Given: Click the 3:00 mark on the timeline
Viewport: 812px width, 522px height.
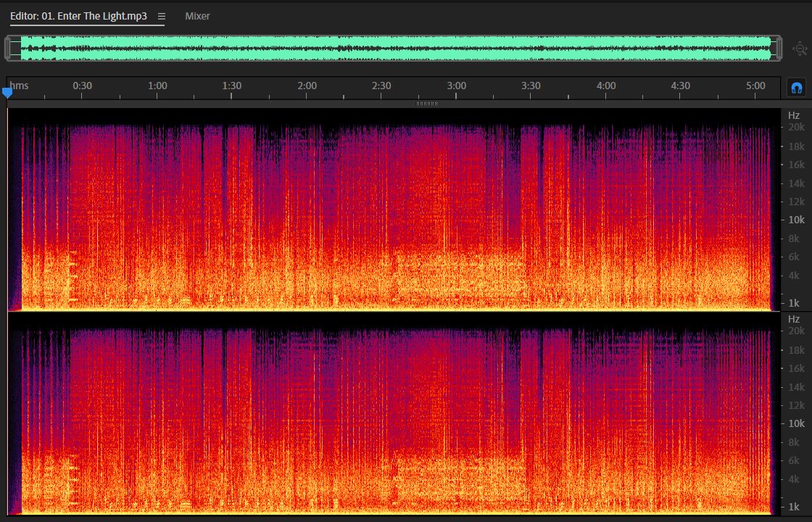Looking at the screenshot, I should [x=457, y=86].
